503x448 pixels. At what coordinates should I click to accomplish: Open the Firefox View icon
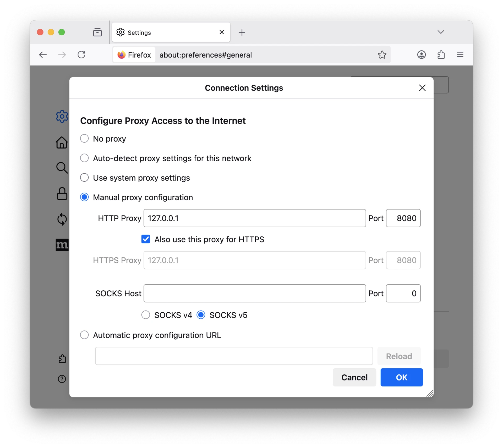pyautogui.click(x=97, y=32)
